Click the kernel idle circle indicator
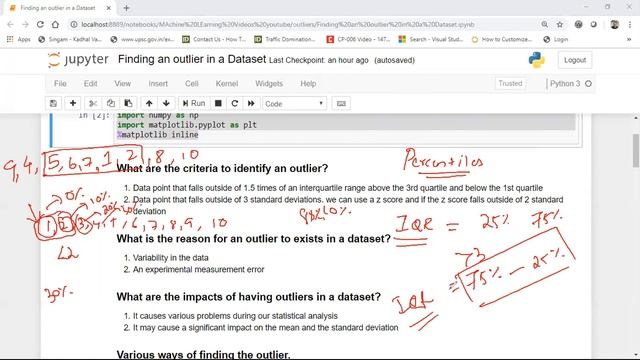Screen dimensions: 640x360 [588, 84]
